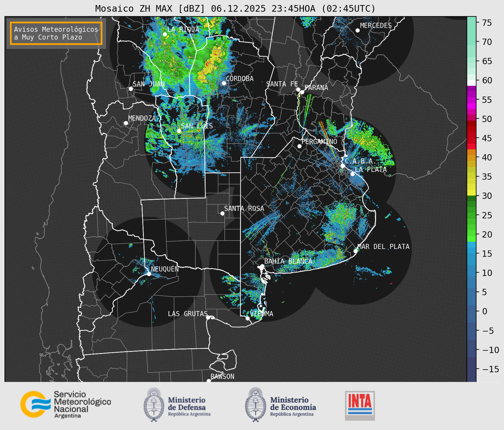Click the red storm cell northwest of Córdoba
This screenshot has width=504, height=430.
(206, 64)
